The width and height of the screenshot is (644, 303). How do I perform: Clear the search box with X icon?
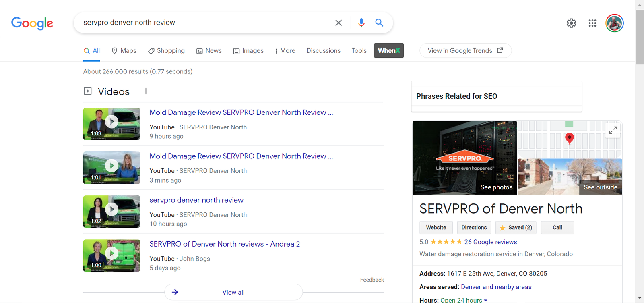point(339,23)
